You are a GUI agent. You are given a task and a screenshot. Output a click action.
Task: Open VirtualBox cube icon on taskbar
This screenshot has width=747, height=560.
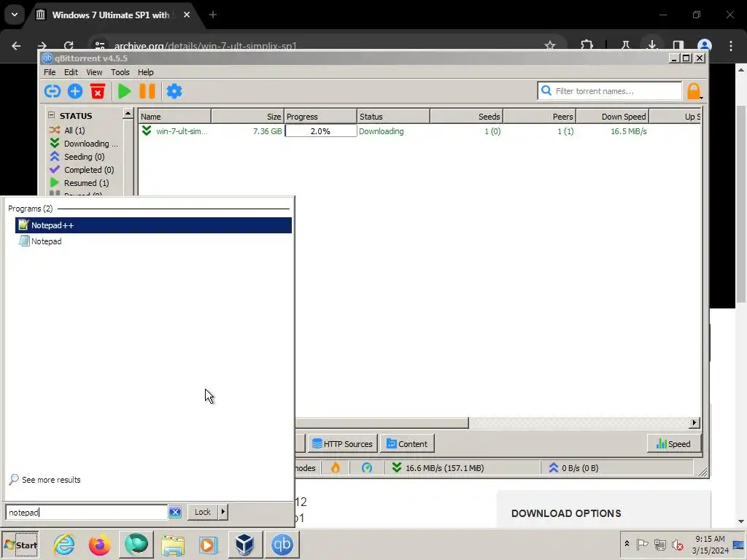point(245,545)
